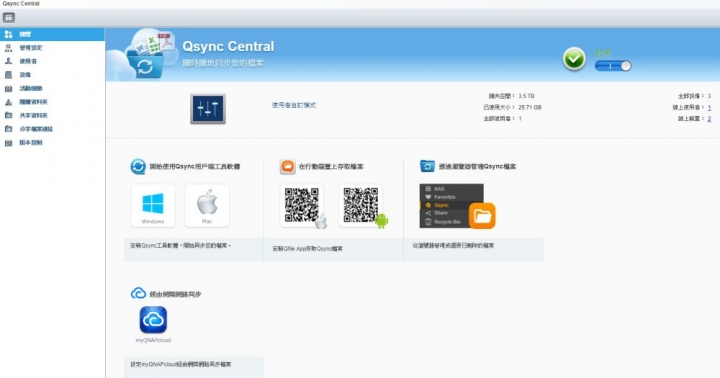Click the online devices count link "2"
Image resolution: width=720 pixels, height=378 pixels.
(709, 118)
